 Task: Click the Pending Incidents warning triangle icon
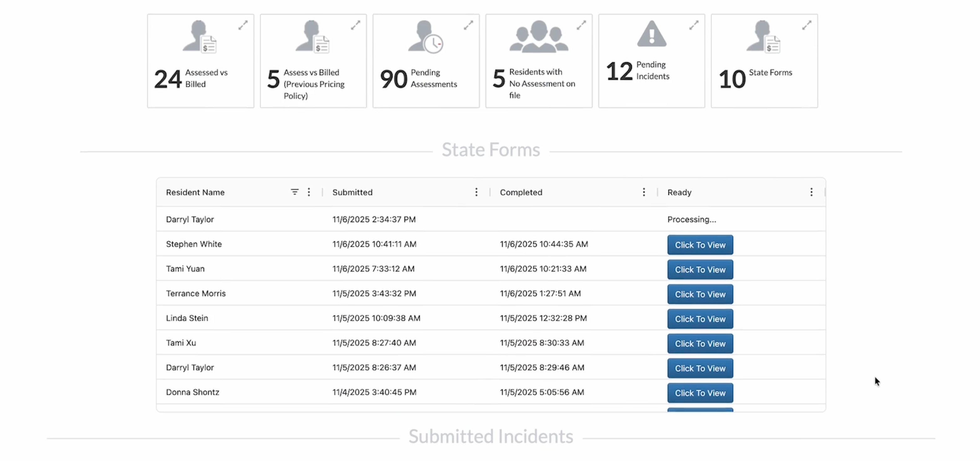tap(651, 34)
